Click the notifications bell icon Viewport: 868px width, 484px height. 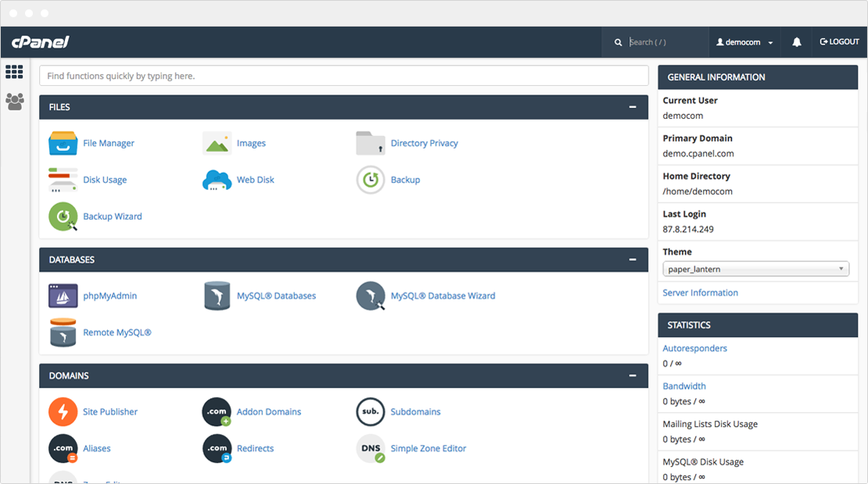797,42
